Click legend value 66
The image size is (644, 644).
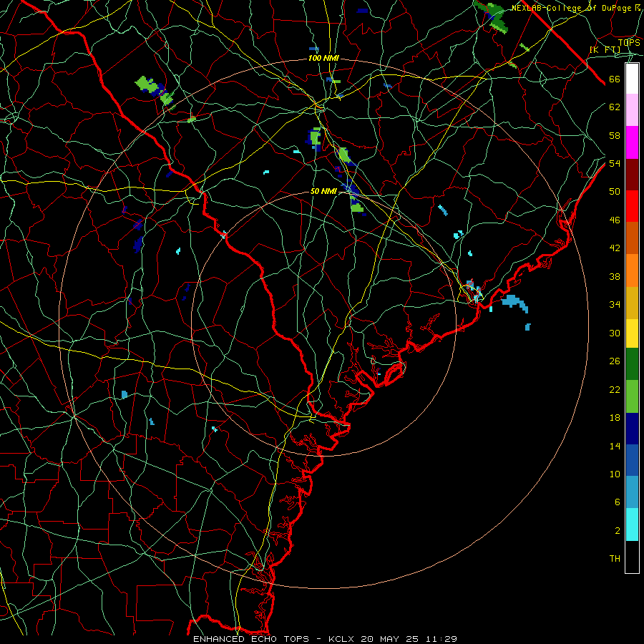[x=615, y=79]
